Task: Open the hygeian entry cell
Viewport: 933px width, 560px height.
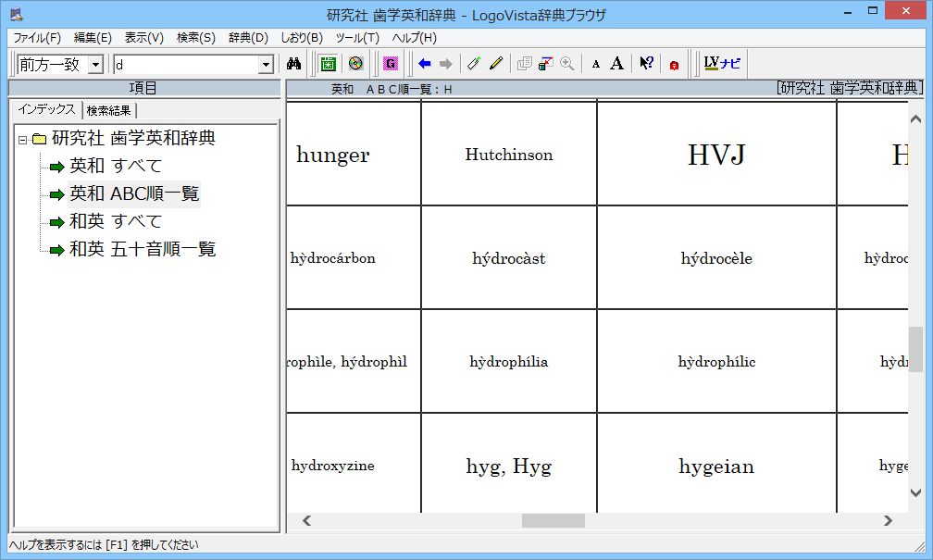Action: coord(716,467)
